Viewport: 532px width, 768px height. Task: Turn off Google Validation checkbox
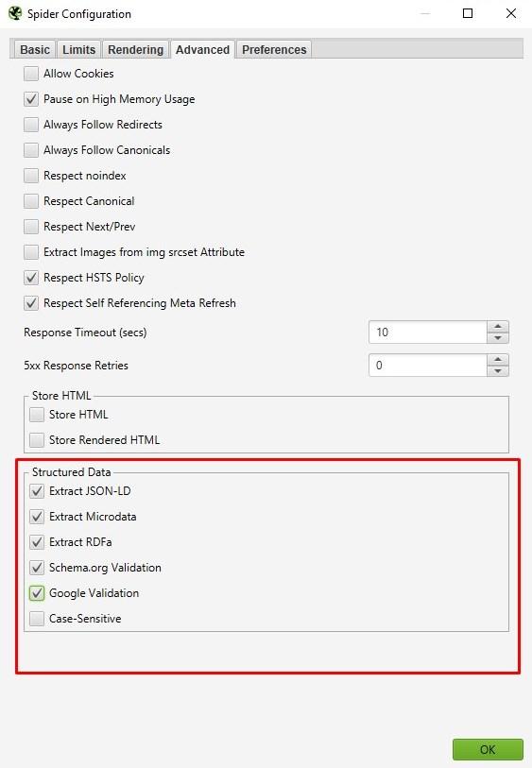(x=37, y=592)
